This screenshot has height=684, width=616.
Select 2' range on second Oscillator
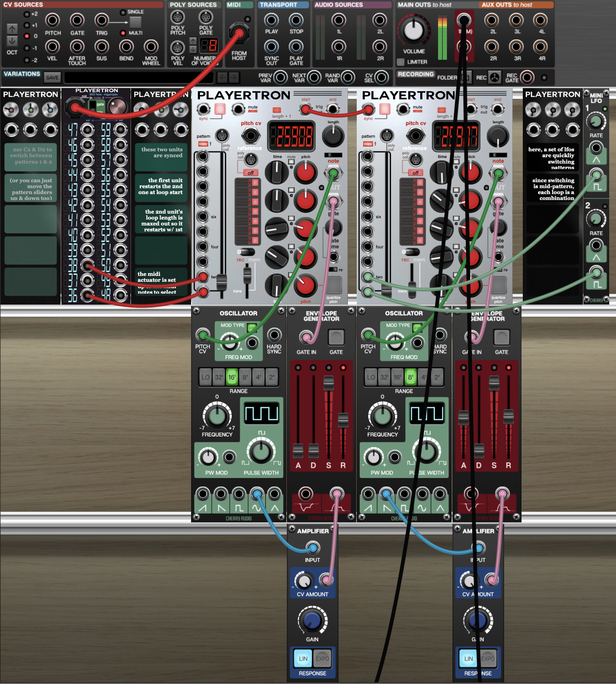tap(437, 377)
